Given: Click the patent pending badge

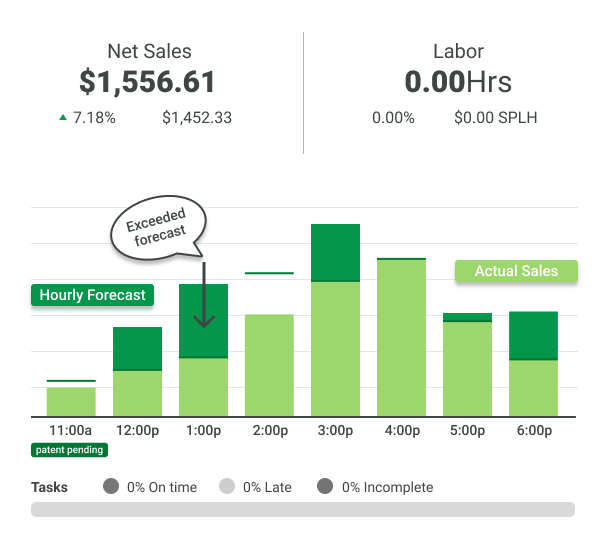Looking at the screenshot, I should [69, 450].
